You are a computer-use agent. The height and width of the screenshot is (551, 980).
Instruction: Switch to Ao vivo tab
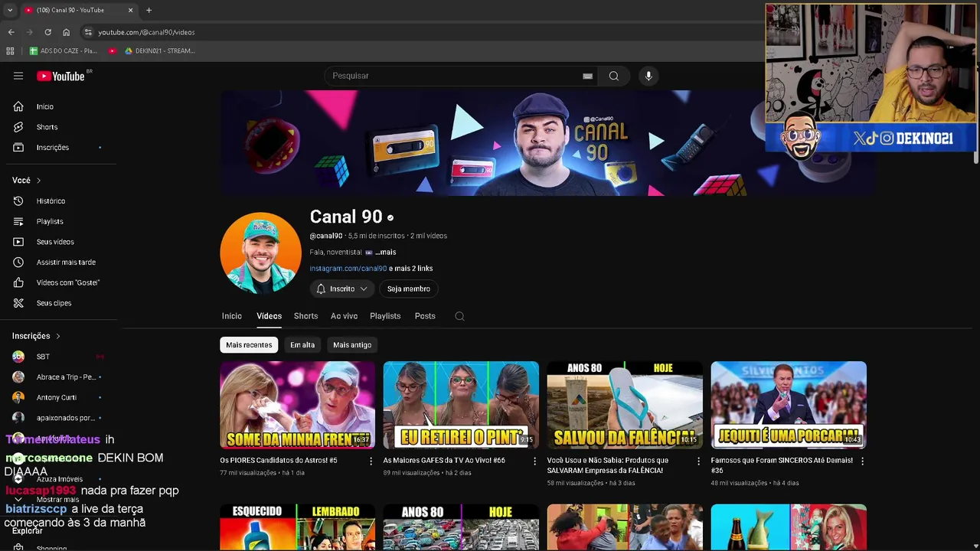tap(344, 316)
